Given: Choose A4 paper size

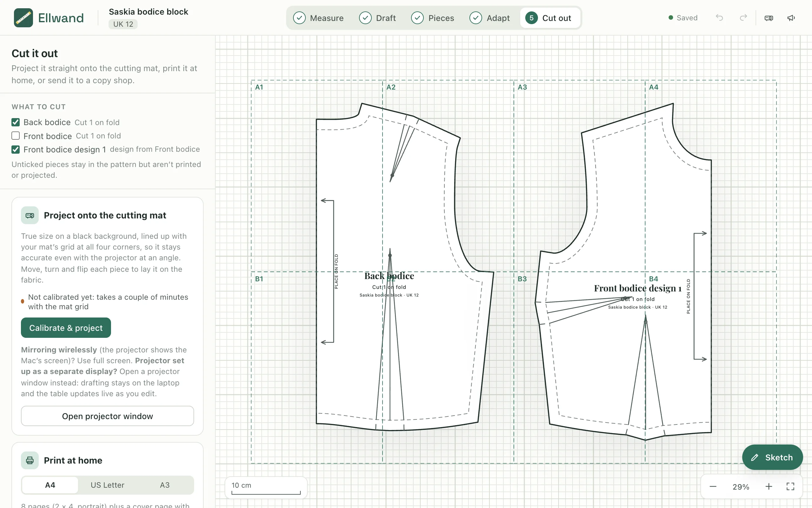Looking at the screenshot, I should pyautogui.click(x=50, y=485).
